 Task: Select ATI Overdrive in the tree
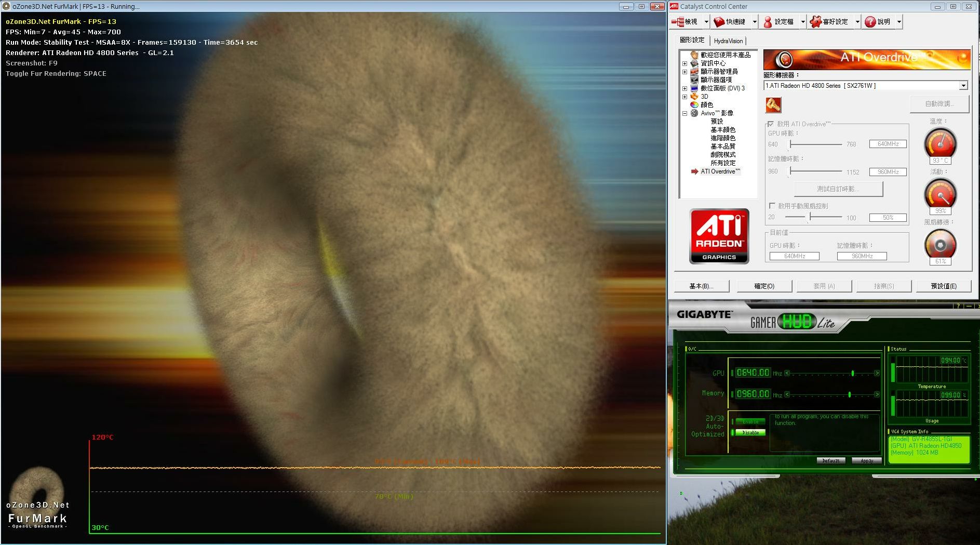click(x=720, y=171)
